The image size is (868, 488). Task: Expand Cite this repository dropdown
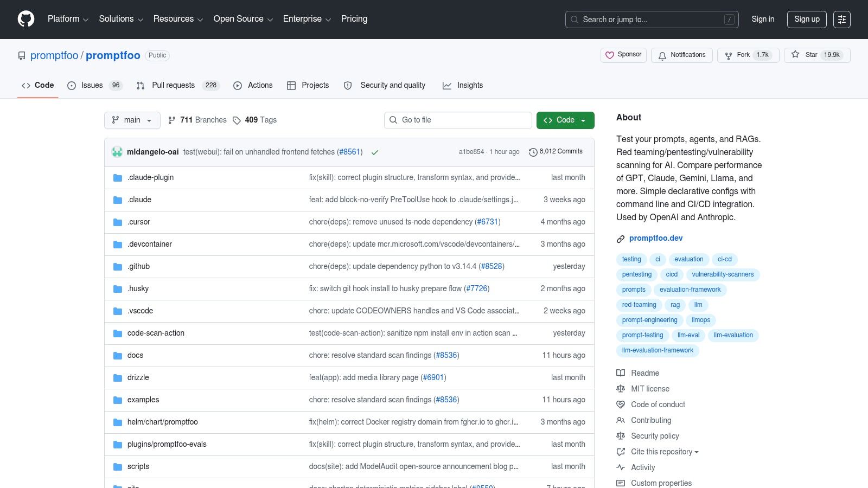658,452
